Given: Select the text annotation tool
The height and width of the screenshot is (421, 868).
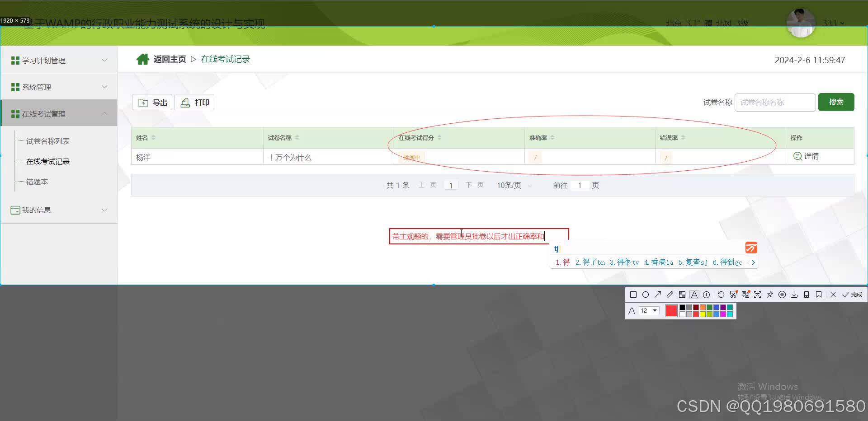Looking at the screenshot, I should pyautogui.click(x=694, y=295).
